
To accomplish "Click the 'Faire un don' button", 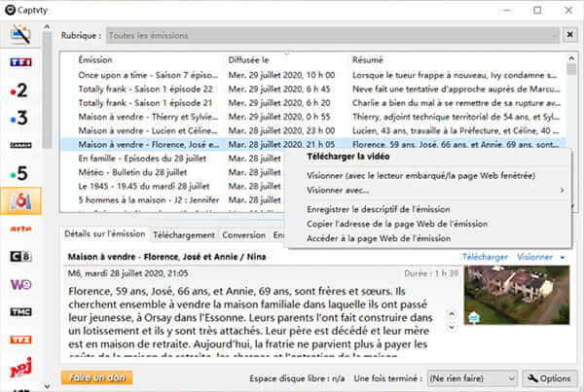I will click(x=96, y=377).
